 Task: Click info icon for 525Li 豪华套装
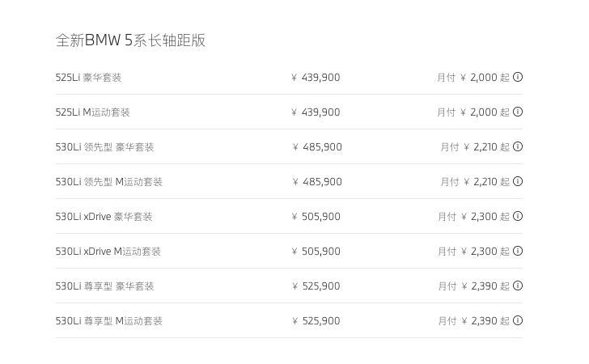click(518, 77)
